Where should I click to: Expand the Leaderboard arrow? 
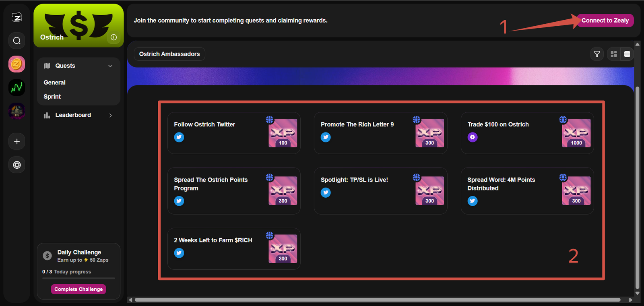point(110,116)
